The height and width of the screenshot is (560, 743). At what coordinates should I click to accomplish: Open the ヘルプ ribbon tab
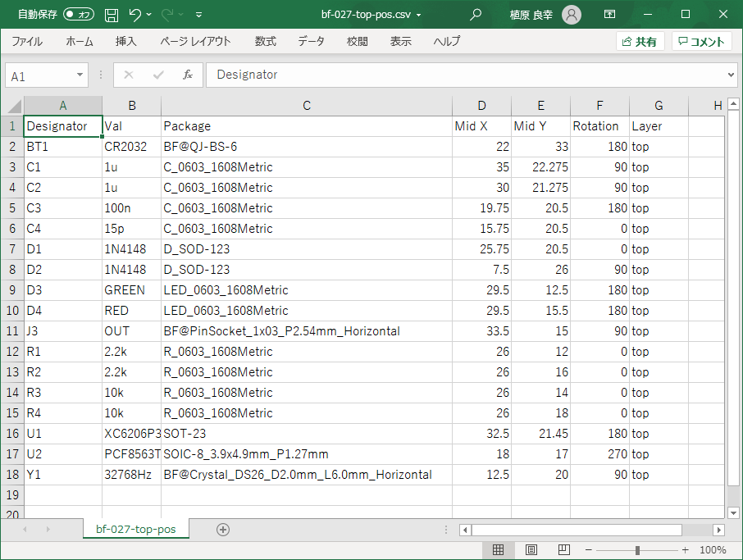(x=446, y=41)
